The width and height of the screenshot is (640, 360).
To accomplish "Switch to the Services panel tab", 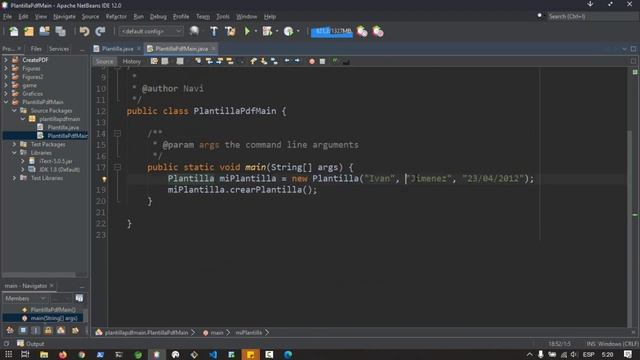I will click(59, 49).
